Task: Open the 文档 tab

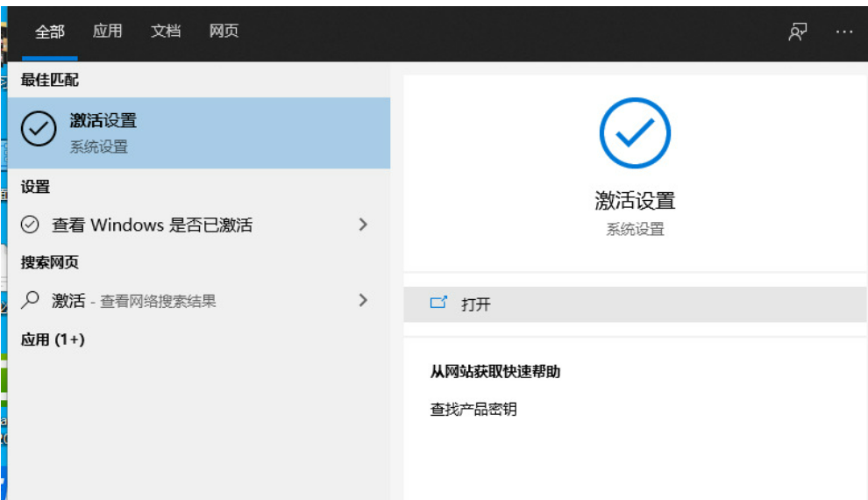Action: click(166, 32)
